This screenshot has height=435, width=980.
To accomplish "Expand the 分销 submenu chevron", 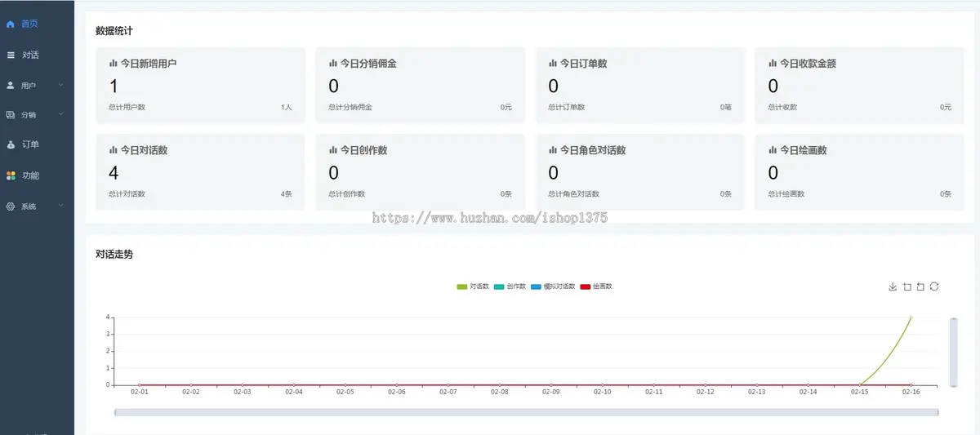I will [60, 115].
